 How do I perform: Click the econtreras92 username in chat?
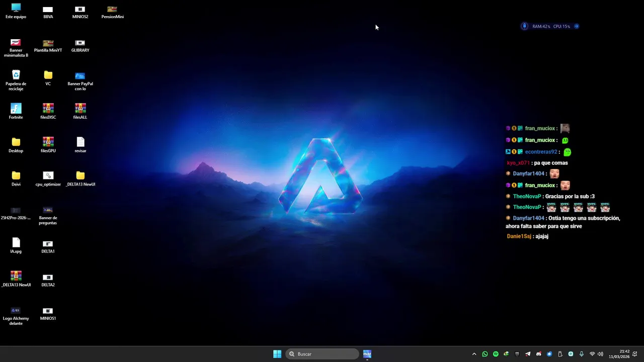[x=541, y=152]
